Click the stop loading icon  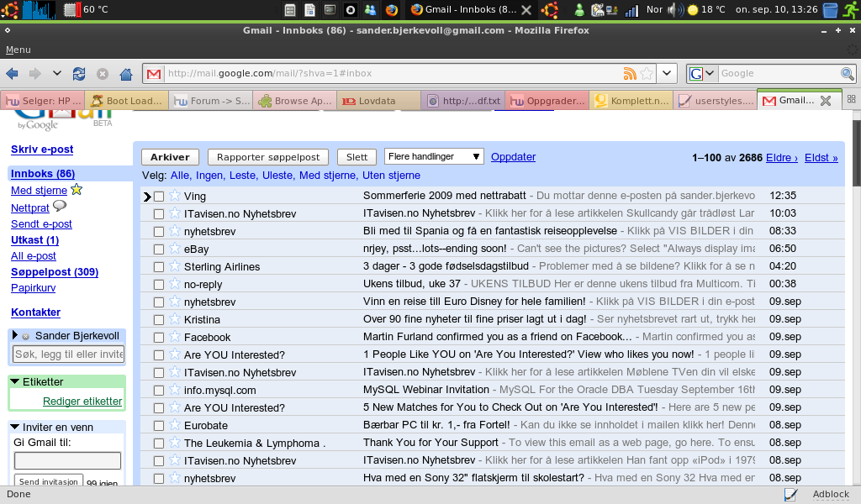102,73
